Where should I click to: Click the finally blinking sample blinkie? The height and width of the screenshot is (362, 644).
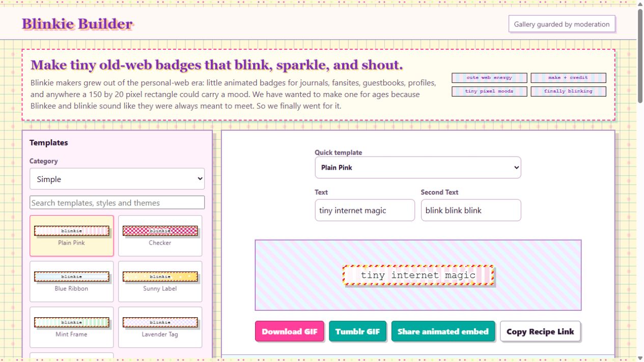568,92
